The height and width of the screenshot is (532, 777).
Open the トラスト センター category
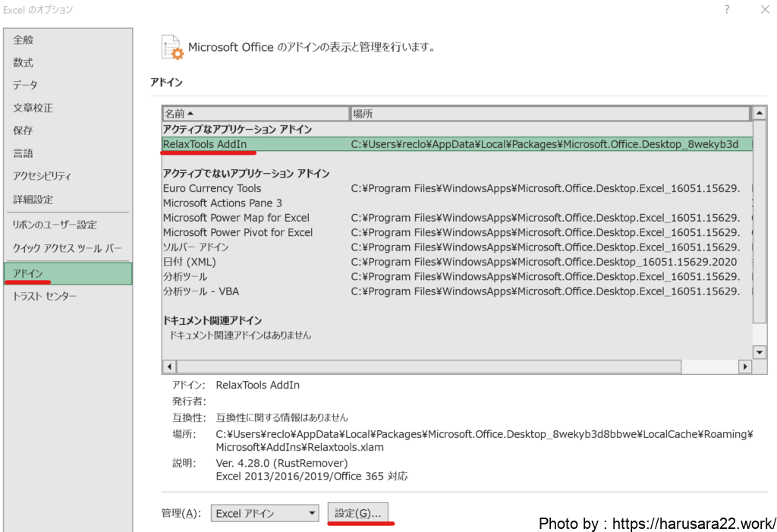[x=45, y=296]
